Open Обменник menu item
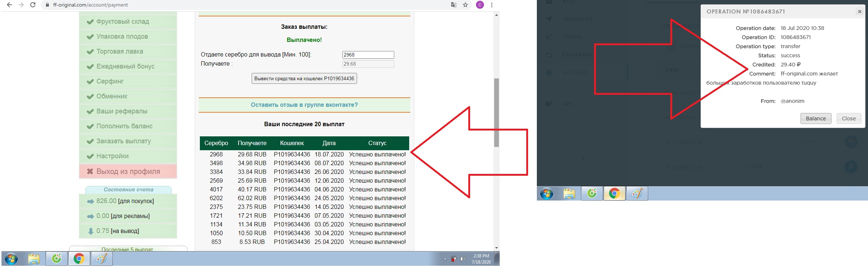This screenshot has width=868, height=280. tap(128, 97)
